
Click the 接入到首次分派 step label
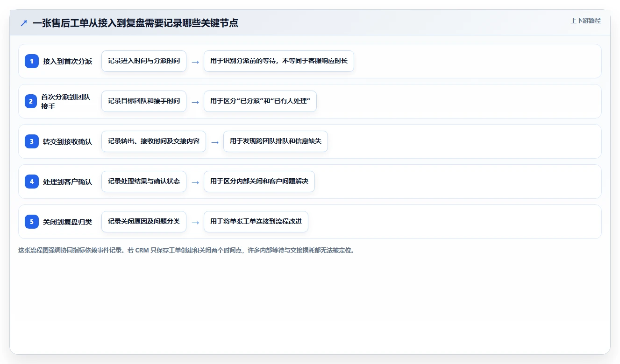pos(67,61)
